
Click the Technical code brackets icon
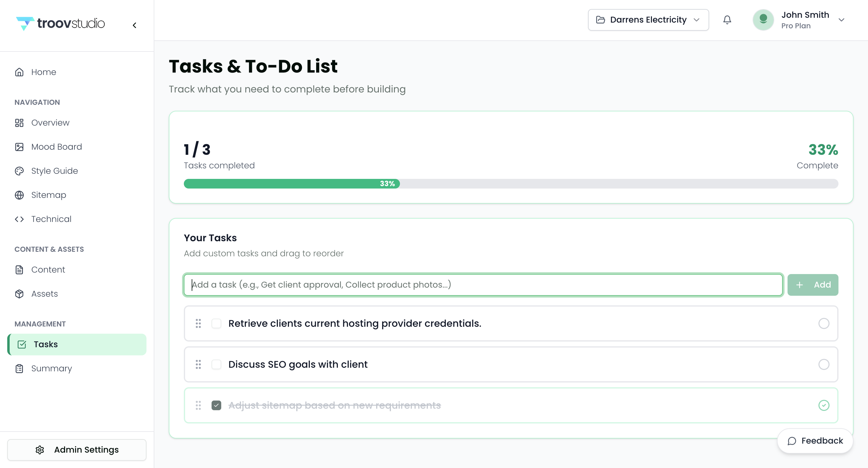point(19,219)
